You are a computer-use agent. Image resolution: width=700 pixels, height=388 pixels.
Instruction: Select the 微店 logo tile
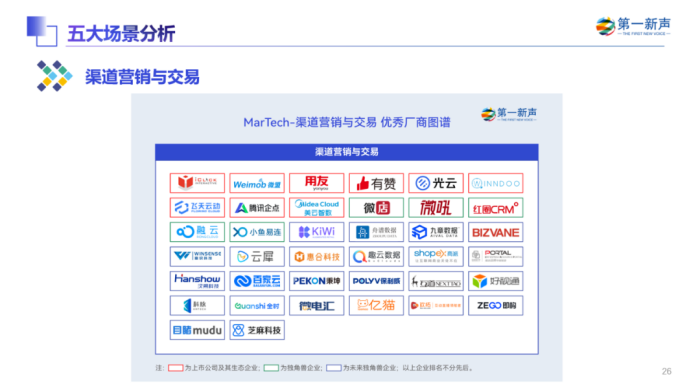point(376,208)
